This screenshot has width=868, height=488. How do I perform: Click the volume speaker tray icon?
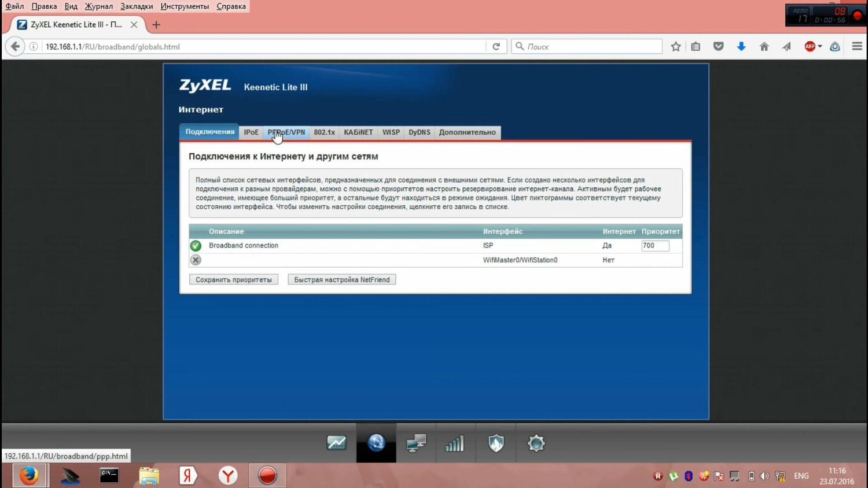coord(764,476)
